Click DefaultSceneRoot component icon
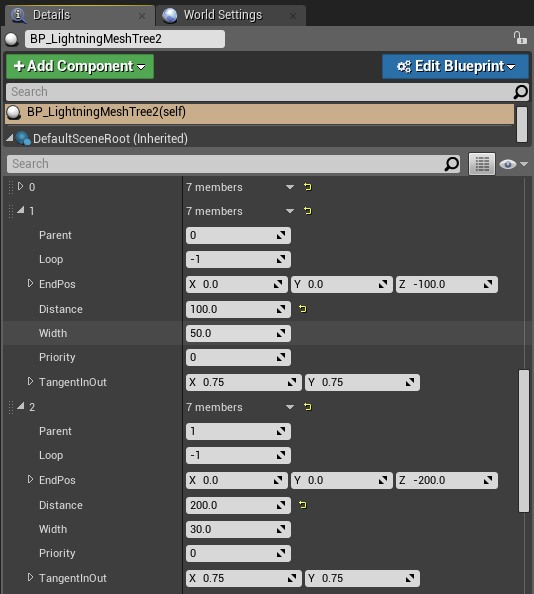Image resolution: width=534 pixels, height=594 pixels. tap(23, 139)
